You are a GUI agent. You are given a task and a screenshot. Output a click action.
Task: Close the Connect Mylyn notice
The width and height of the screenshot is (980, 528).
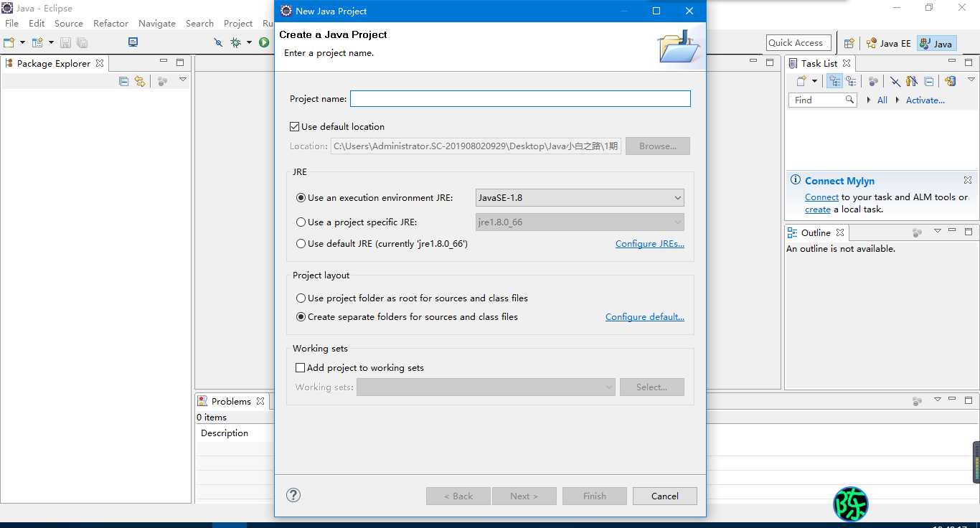click(x=968, y=180)
